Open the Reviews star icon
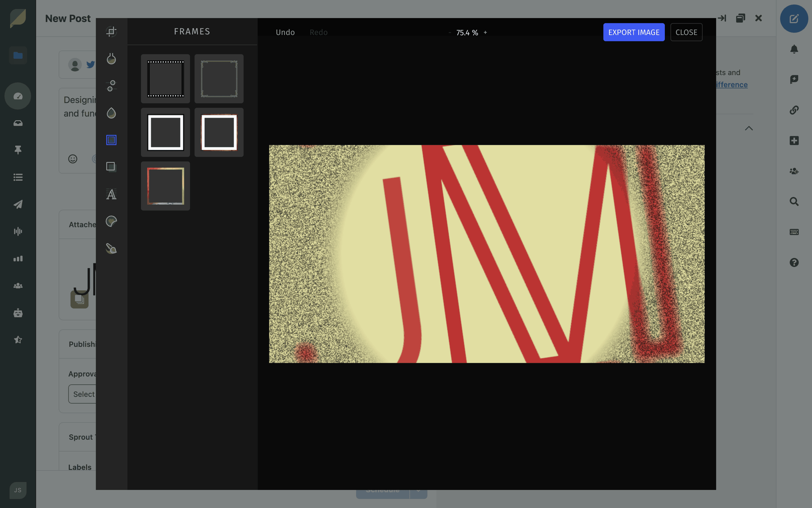Image resolution: width=812 pixels, height=508 pixels. pos(18,340)
